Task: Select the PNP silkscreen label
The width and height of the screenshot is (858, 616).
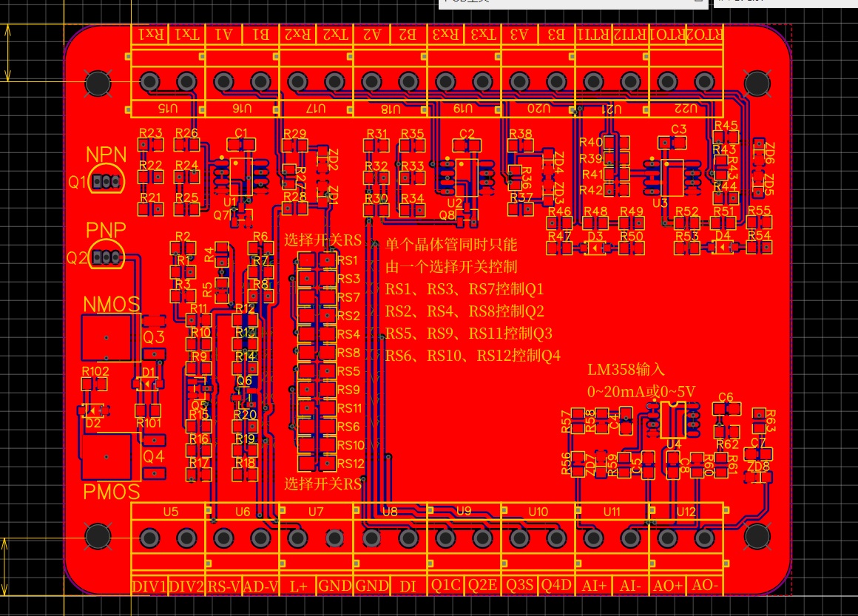Action: 107,230
